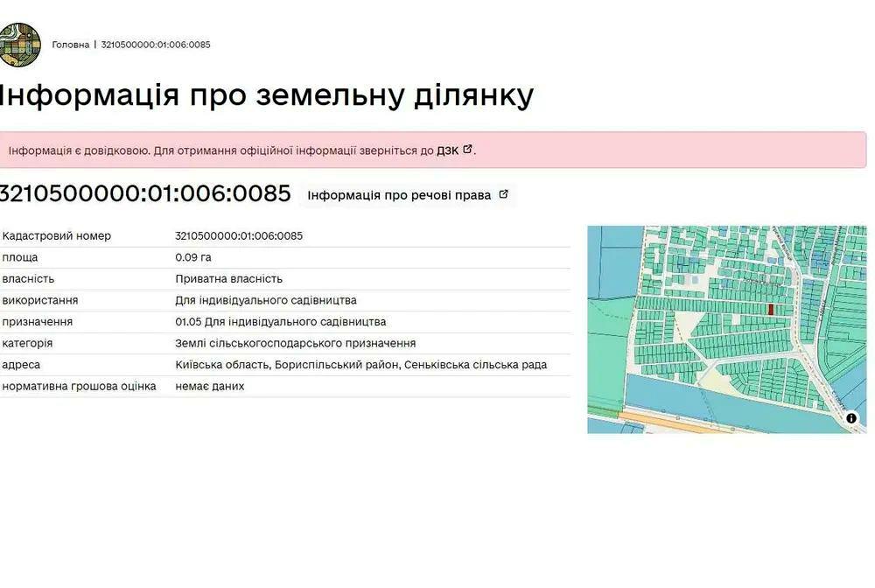This screenshot has height=588, width=875.
Task: Select Приватна власність value
Action: pos(228,279)
